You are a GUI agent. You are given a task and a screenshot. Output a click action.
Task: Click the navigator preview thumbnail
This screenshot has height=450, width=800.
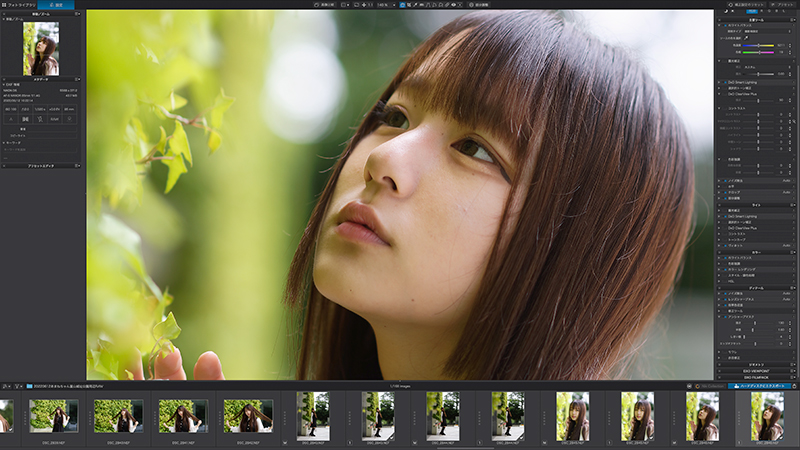pos(41,49)
